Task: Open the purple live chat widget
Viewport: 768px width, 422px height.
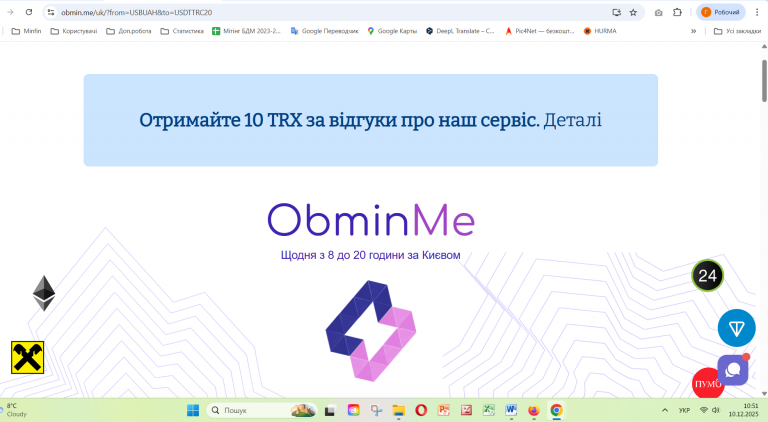Action: (733, 370)
